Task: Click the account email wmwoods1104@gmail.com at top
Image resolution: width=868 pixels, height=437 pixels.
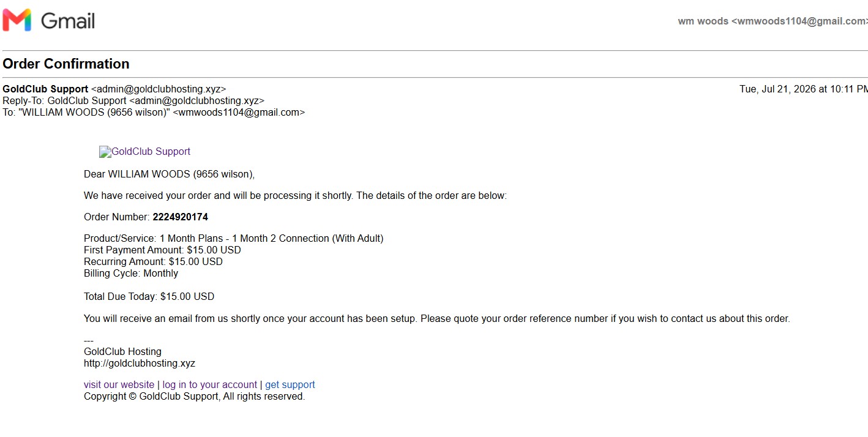Action: click(800, 21)
